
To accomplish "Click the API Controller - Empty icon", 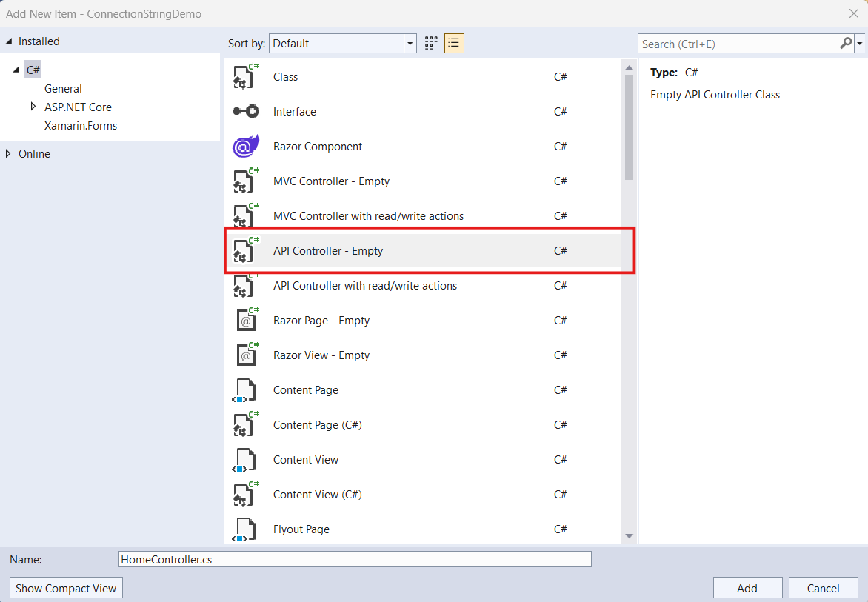I will (246, 251).
